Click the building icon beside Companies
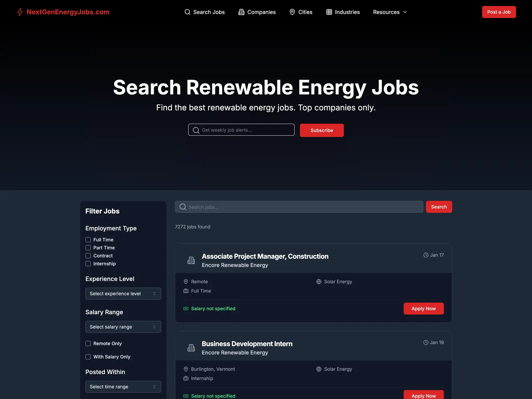This screenshot has width=532, height=399. [x=241, y=12]
